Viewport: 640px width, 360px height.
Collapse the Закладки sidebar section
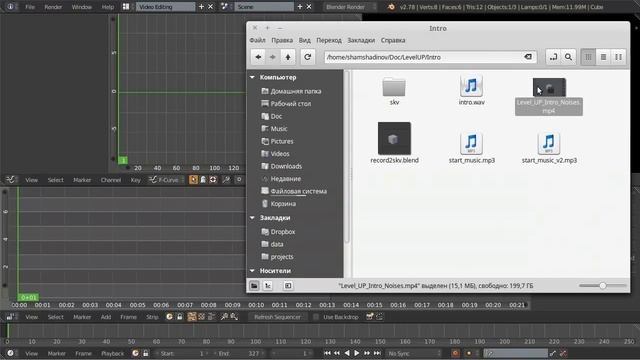point(253,218)
